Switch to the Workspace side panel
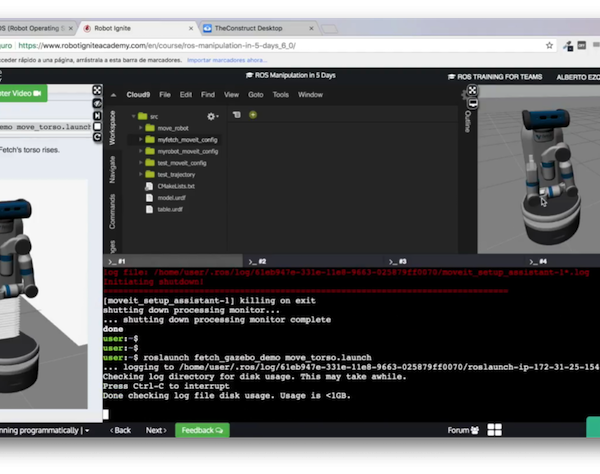 (112, 128)
